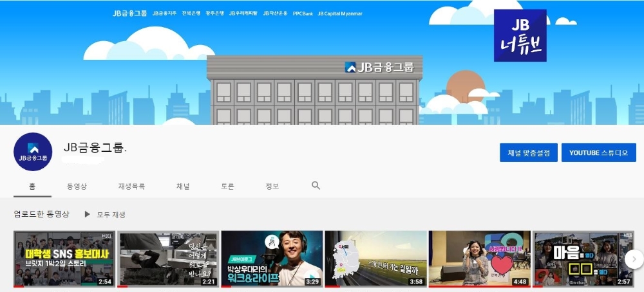Open the 4:48 사랑합니다 video thumbnail
This screenshot has width=644, height=292.
coord(479,259)
